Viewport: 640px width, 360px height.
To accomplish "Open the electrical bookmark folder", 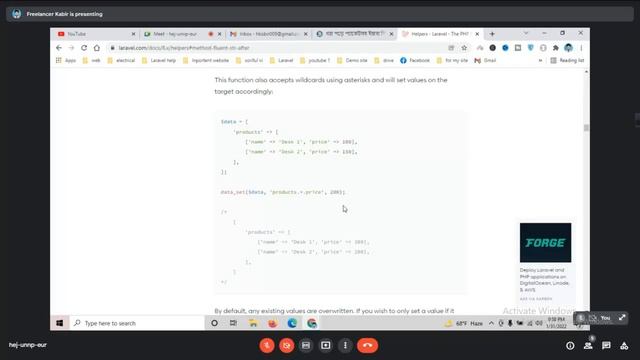I will pyautogui.click(x=121, y=60).
